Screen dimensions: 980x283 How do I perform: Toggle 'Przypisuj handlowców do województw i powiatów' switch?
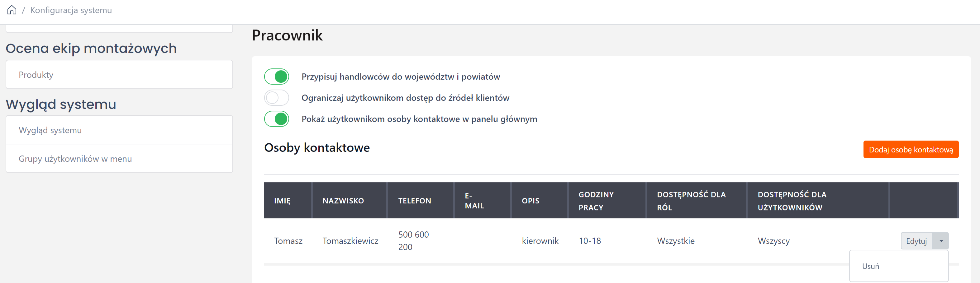(277, 77)
